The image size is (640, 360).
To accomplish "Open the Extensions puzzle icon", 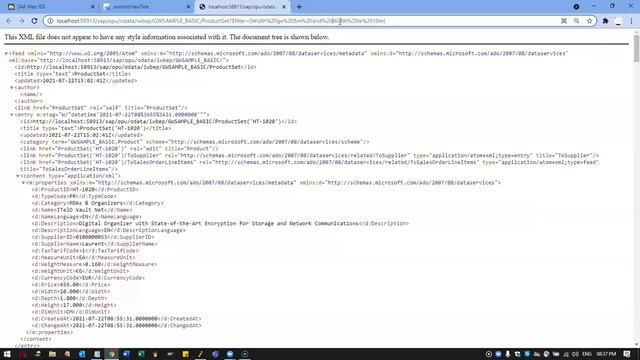I will (x=605, y=21).
